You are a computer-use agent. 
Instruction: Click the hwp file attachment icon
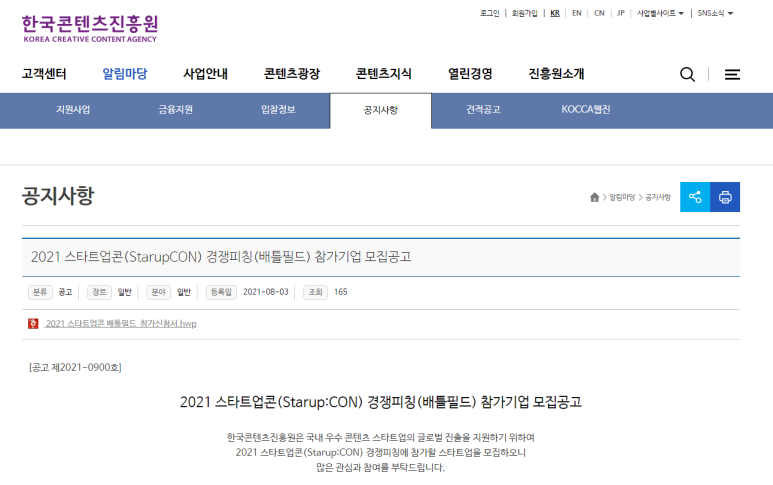click(33, 323)
